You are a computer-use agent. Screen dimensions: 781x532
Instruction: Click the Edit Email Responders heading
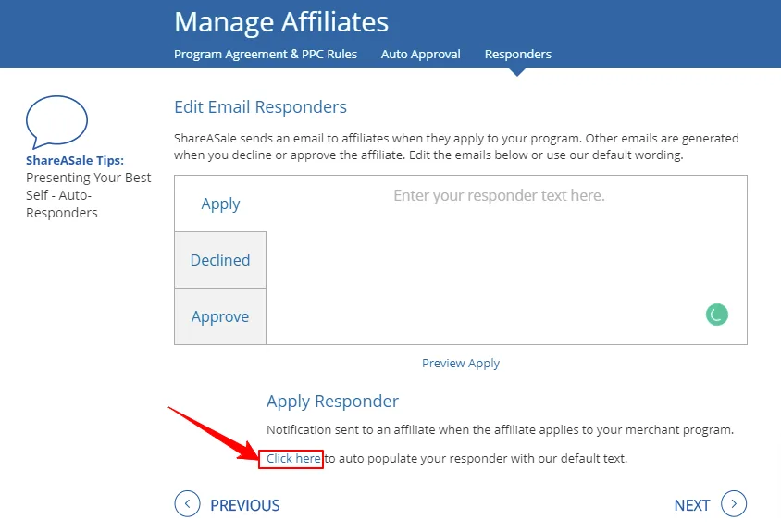pos(261,107)
